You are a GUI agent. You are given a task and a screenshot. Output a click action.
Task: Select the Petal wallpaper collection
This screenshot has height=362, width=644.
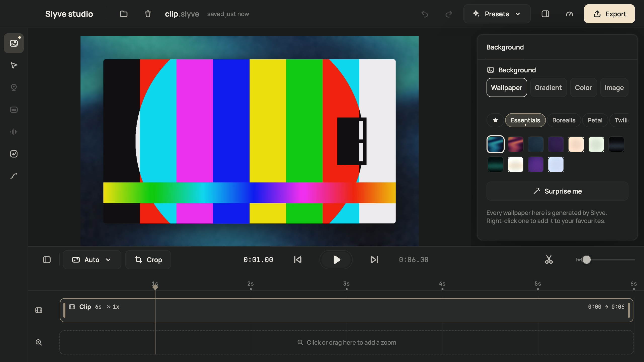pyautogui.click(x=595, y=120)
